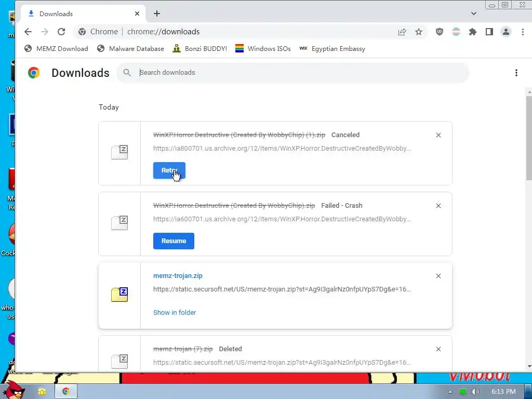Open the file explorer taskbar icon

pyautogui.click(x=42, y=392)
